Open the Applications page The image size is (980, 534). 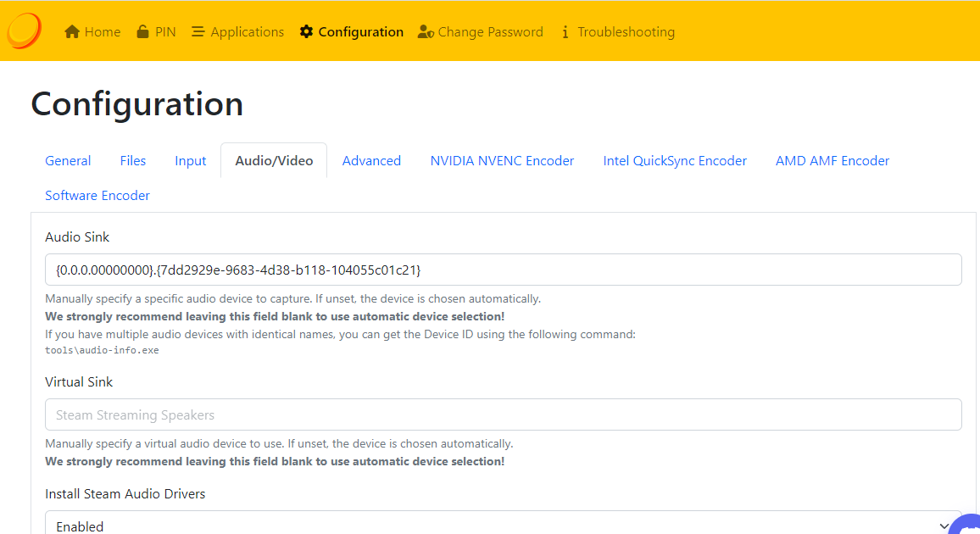237,32
